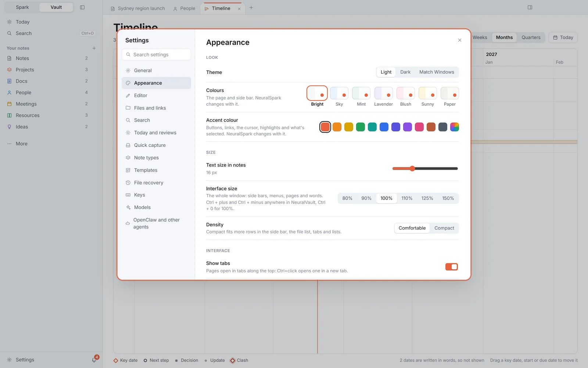Click the Notes icon in sidebar

[10, 58]
